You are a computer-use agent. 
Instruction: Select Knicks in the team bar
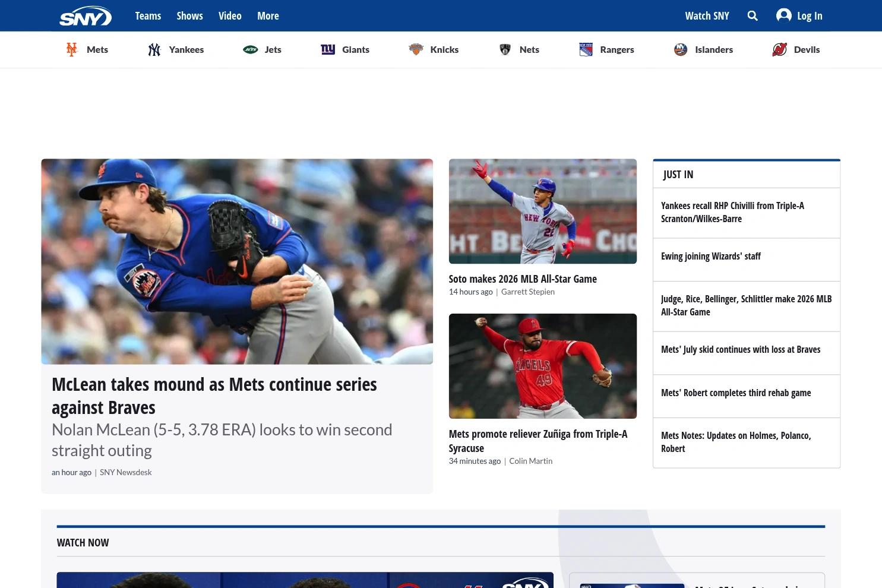(x=444, y=49)
